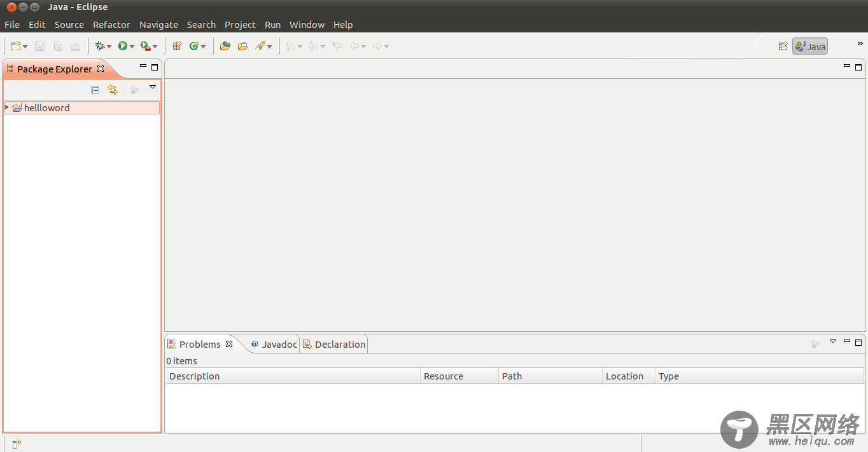The image size is (868, 452).
Task: Open the Window menu
Action: click(307, 25)
